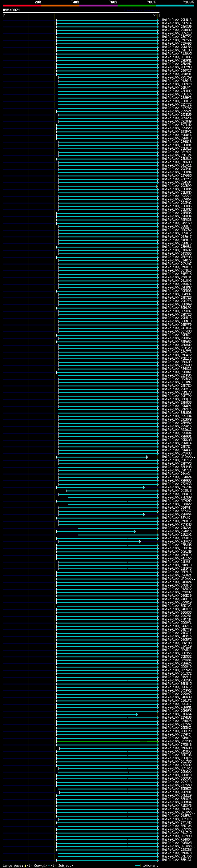Open hit UniRef100_Q56YZ4
The height and width of the screenshot is (868, 197).
tap(177, 40)
